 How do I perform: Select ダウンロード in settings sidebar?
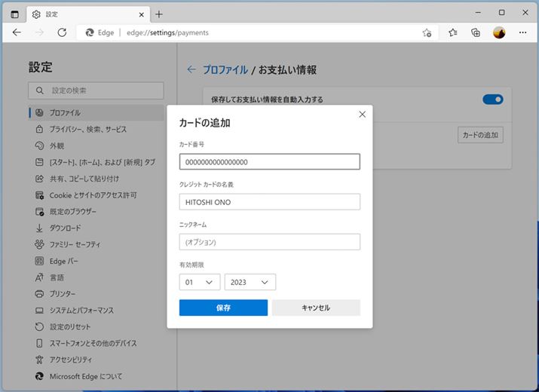click(x=65, y=228)
